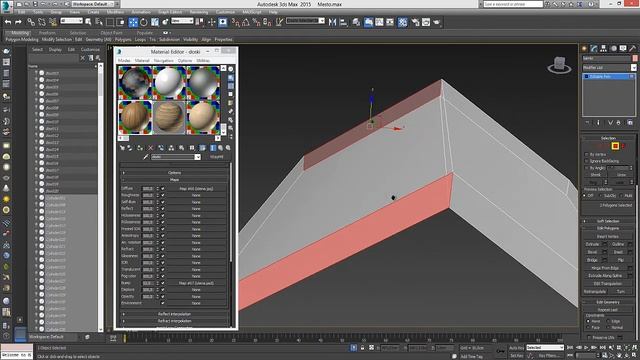Viewport: 640px width, 360px height.
Task: Click the object color swatch beside name
Action: point(635,58)
